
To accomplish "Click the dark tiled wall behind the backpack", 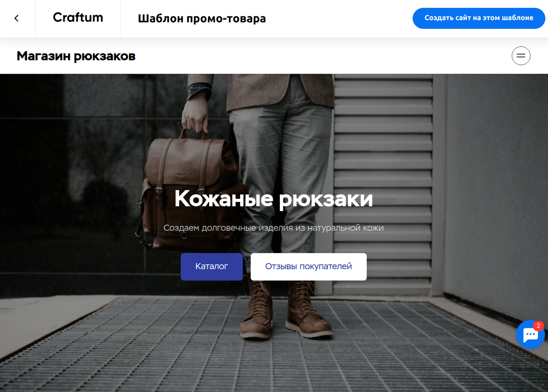I will (68, 183).
